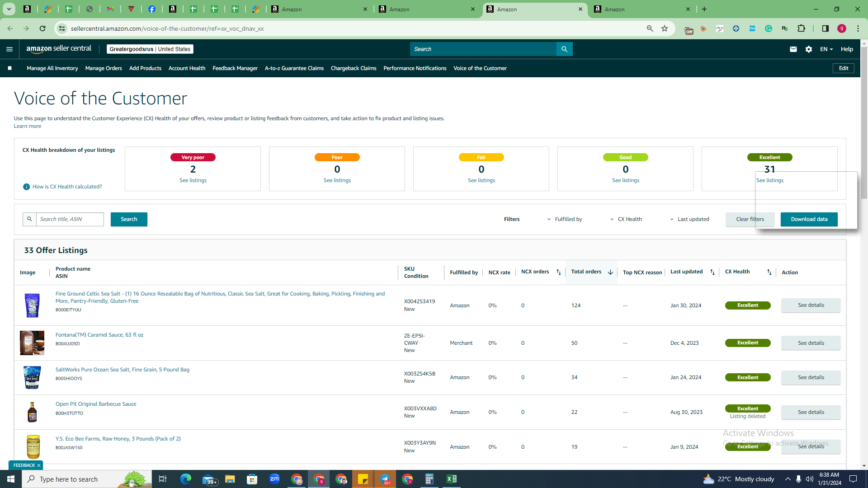Click the header Search box
Image resolution: width=868 pixels, height=488 pixels.
click(483, 49)
